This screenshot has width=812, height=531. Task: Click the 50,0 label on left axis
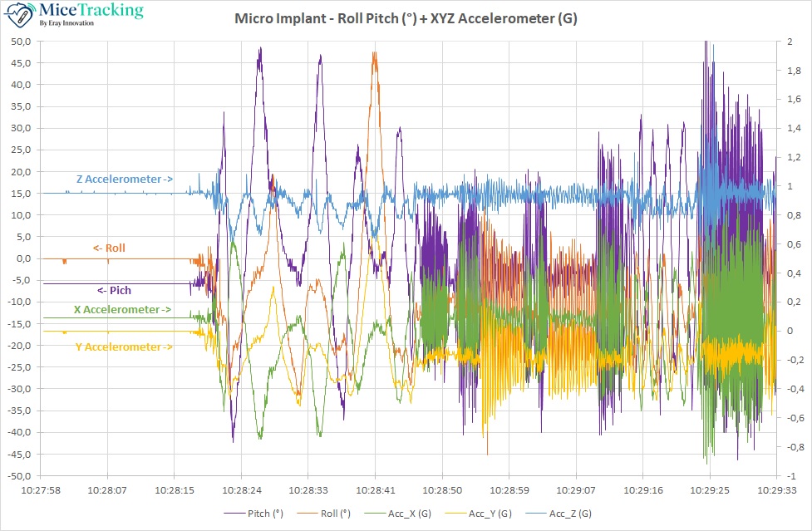point(21,42)
